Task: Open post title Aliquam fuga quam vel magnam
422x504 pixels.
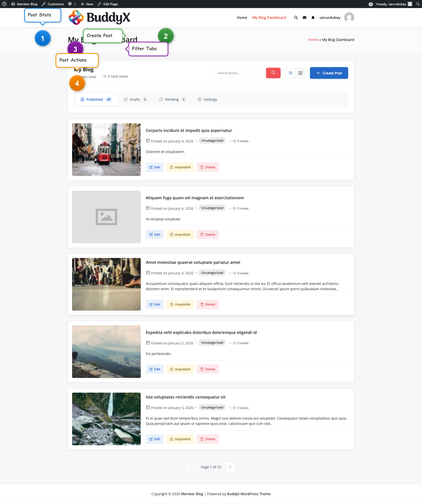Action: click(x=195, y=198)
